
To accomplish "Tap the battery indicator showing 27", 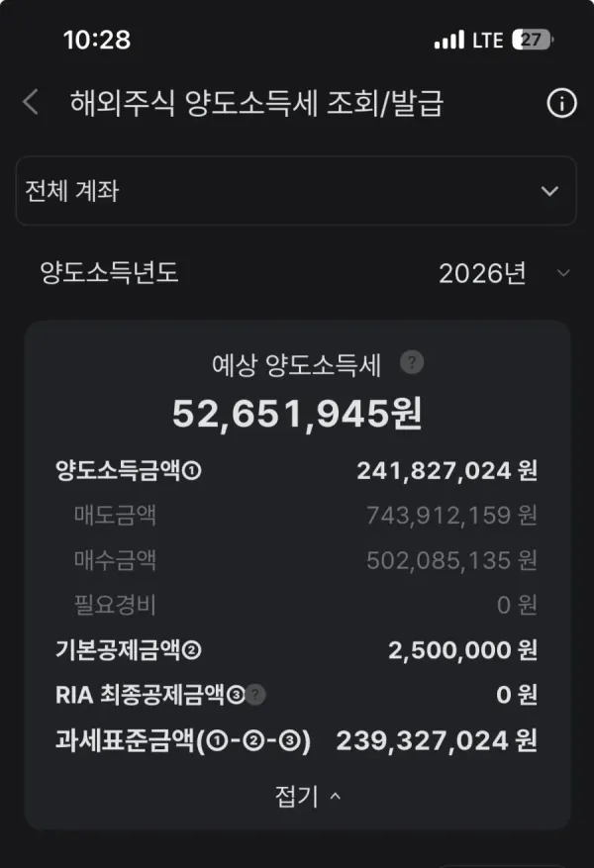I will (x=533, y=40).
